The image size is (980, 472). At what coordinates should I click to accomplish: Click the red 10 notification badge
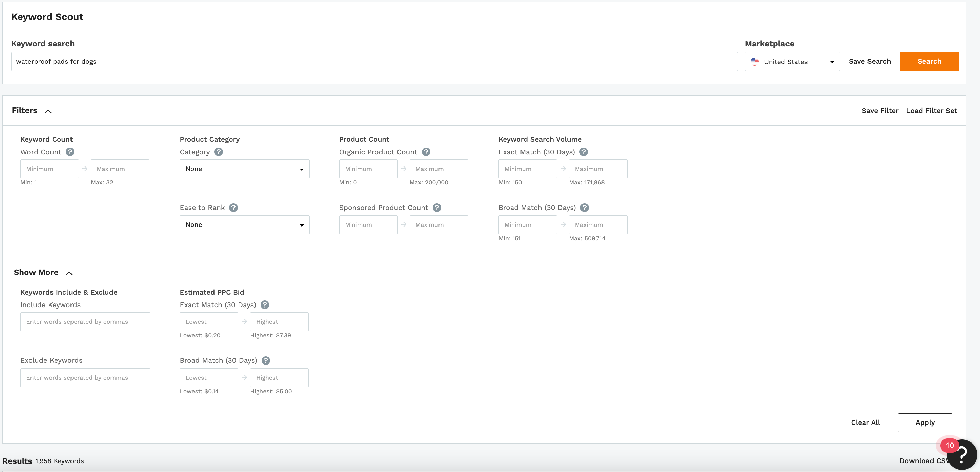tap(950, 445)
